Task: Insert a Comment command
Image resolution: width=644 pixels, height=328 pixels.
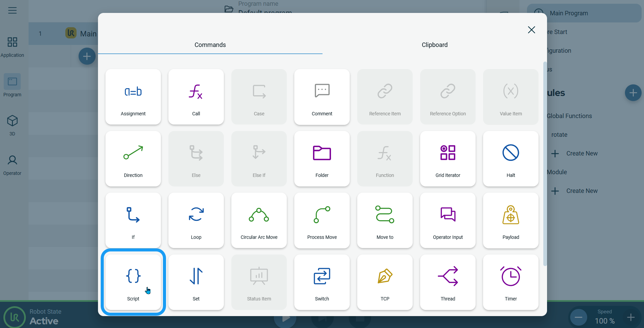Action: [x=322, y=97]
